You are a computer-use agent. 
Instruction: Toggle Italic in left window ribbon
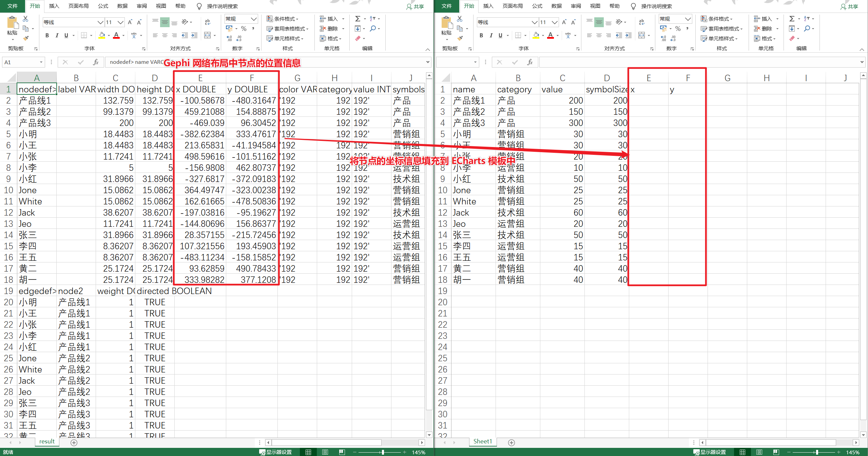click(57, 35)
